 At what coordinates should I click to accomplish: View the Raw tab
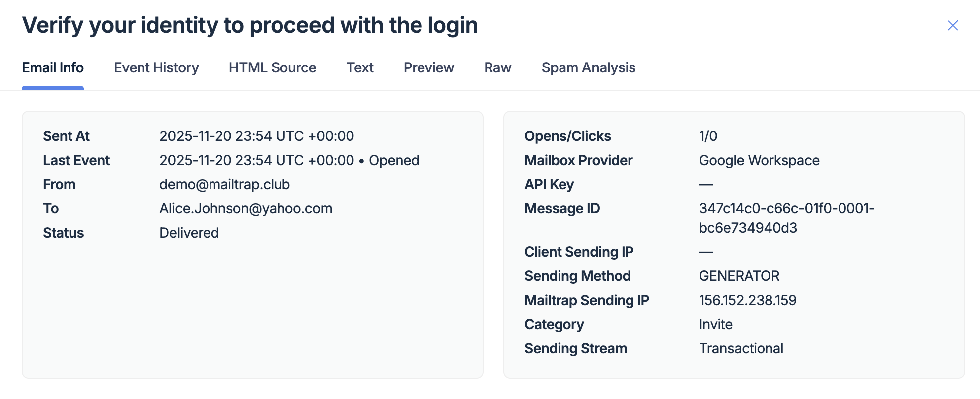pos(498,67)
